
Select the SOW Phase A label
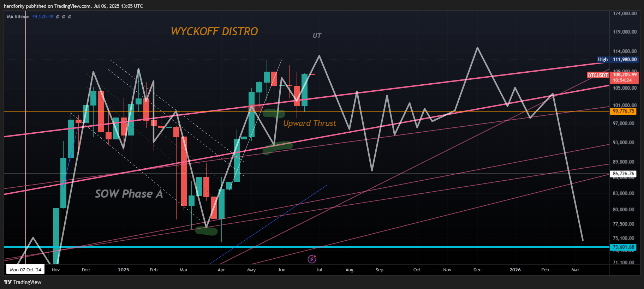pyautogui.click(x=129, y=194)
